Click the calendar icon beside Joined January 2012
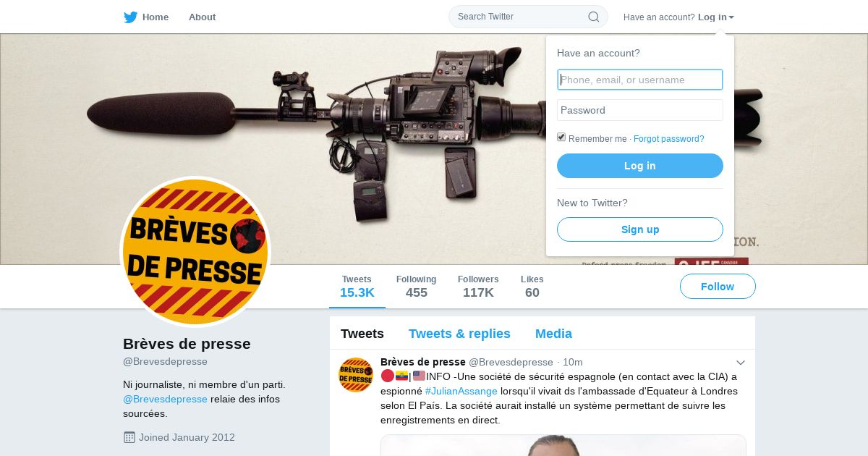 point(129,437)
